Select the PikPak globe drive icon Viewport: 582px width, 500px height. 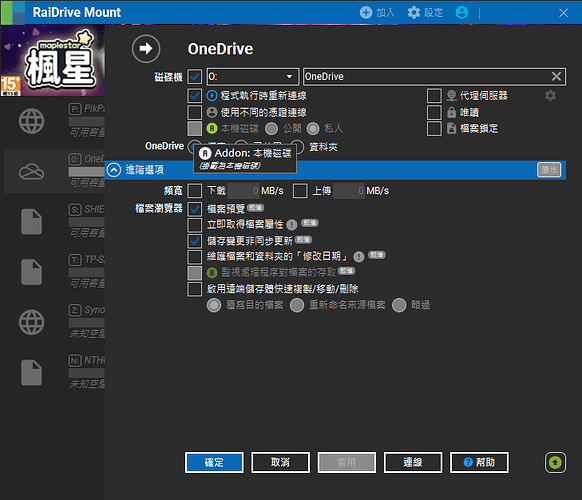[32, 121]
